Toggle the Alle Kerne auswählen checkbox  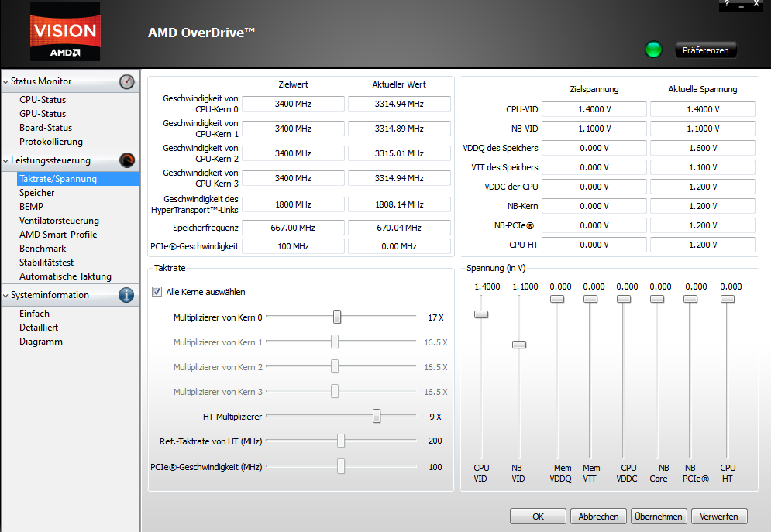(x=157, y=292)
